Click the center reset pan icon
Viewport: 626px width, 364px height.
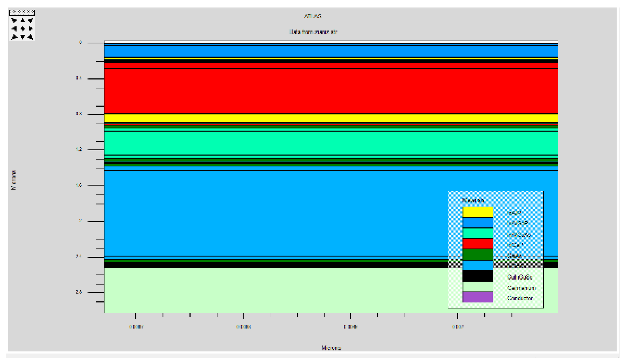coord(22,29)
